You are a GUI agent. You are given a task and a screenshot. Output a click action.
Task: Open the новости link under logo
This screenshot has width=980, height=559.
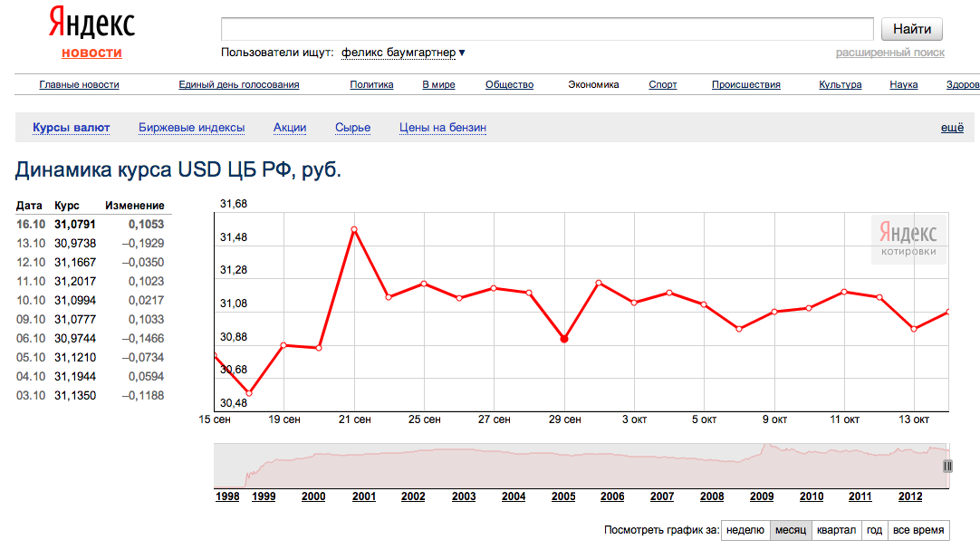point(91,53)
